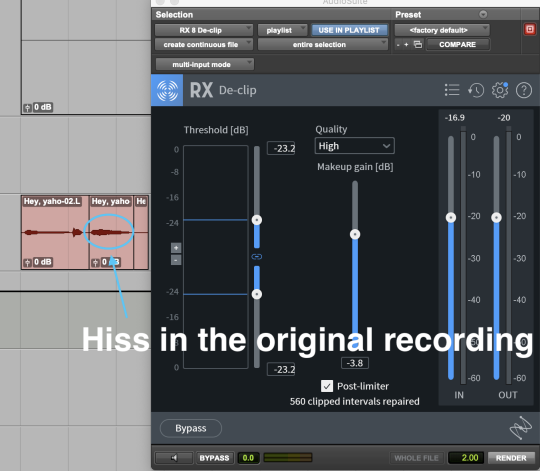Open the factory default preset dropdown
The image size is (540, 471).
(442, 30)
